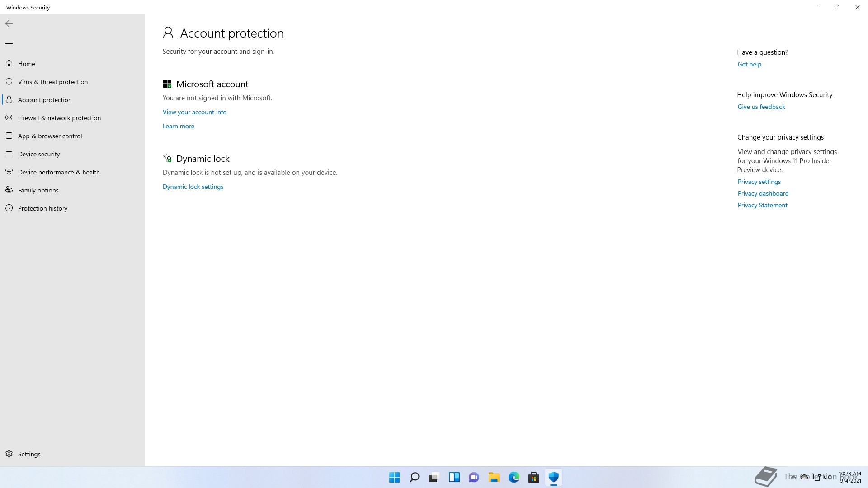This screenshot has width=868, height=488.
Task: Click Give us feedback link
Action: (761, 107)
